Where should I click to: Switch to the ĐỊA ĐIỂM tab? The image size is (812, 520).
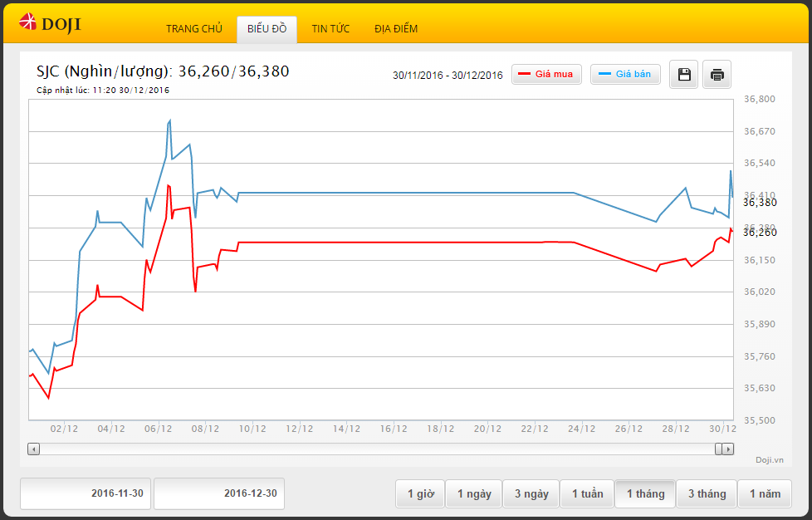[x=396, y=29]
